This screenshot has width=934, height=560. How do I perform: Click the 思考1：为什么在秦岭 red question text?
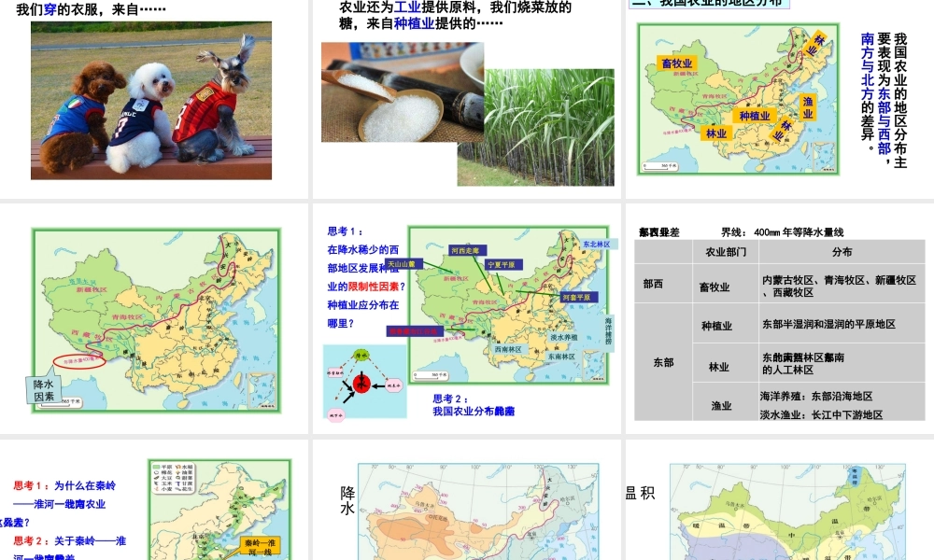[x=64, y=485]
